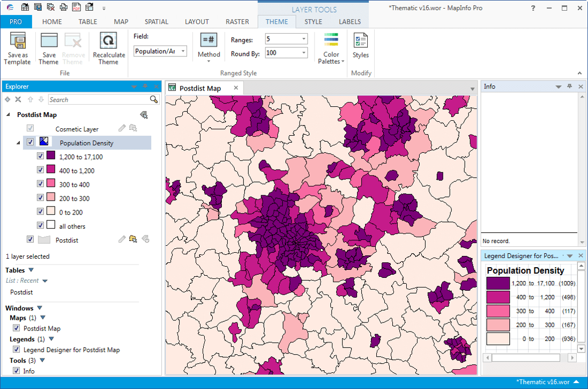Click the legend swatch for 0 to 200

pyautogui.click(x=498, y=339)
